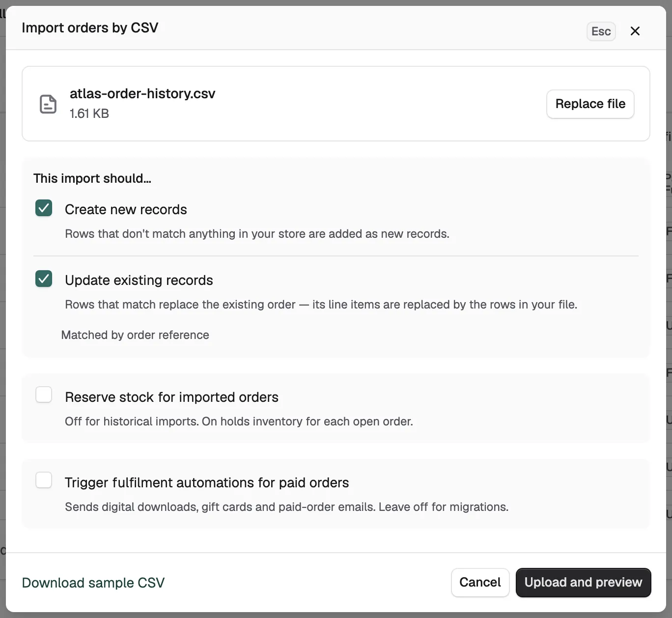Click the Esc key badge

601,31
